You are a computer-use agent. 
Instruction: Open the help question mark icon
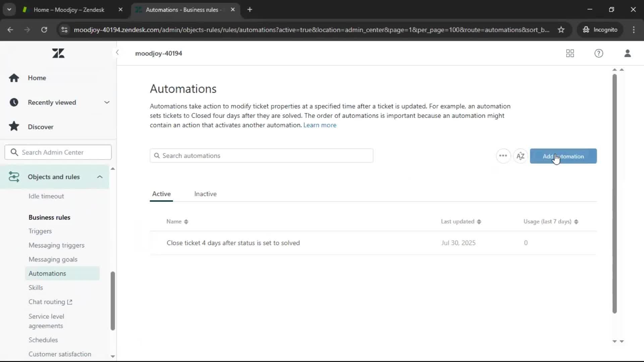(x=599, y=53)
